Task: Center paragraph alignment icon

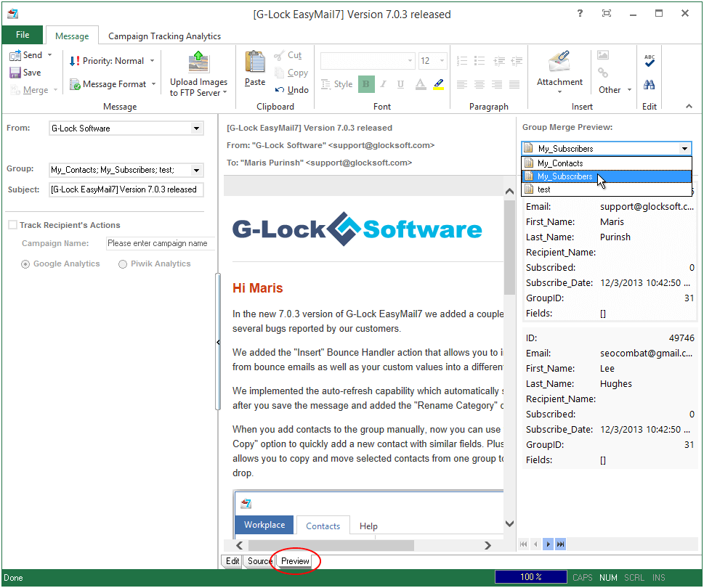Action: tap(480, 84)
